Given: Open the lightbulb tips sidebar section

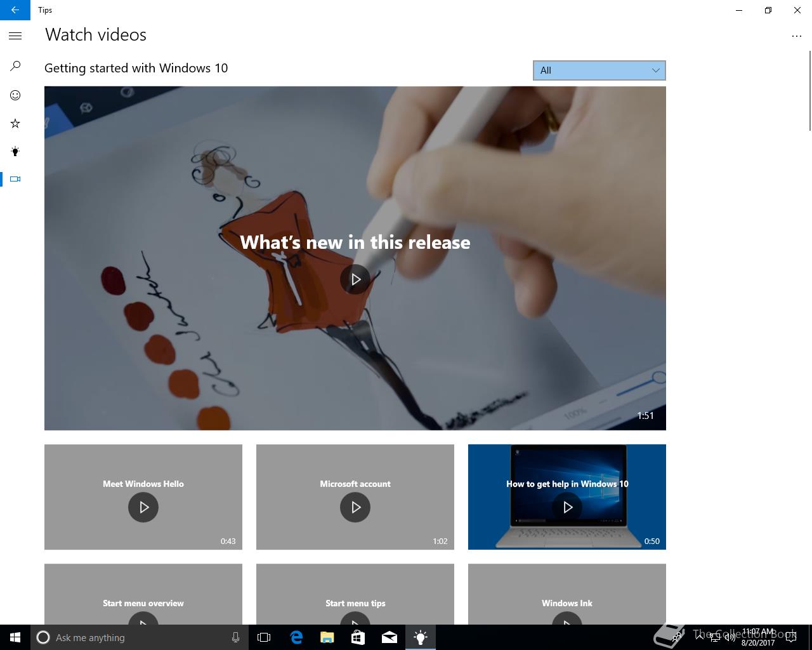Looking at the screenshot, I should (x=15, y=151).
